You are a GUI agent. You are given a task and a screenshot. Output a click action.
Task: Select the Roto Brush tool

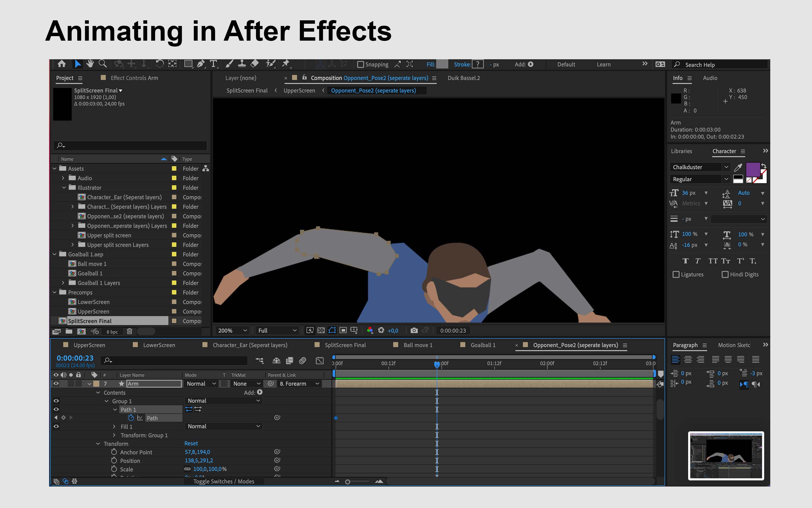coord(270,64)
